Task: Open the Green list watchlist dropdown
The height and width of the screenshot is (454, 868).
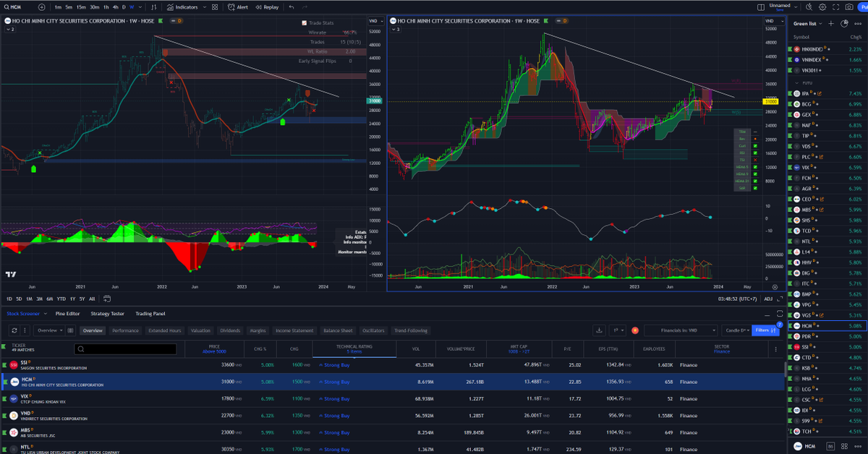Action: 808,24
